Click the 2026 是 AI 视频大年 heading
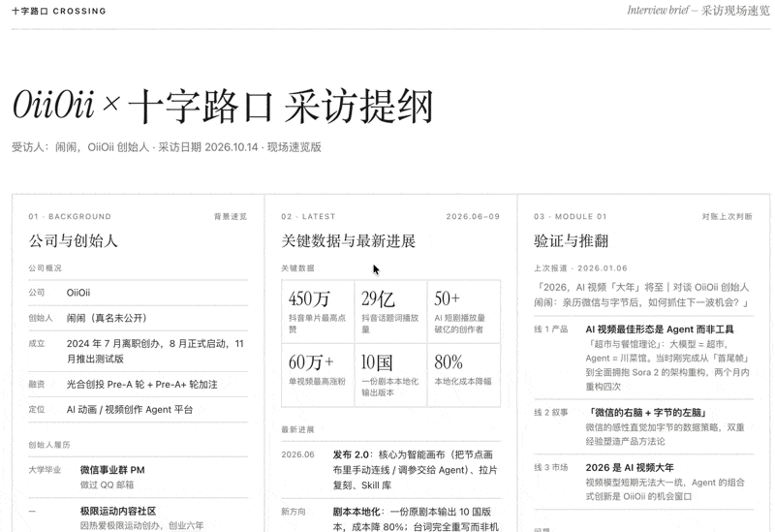This screenshot has width=775, height=532. (630, 467)
